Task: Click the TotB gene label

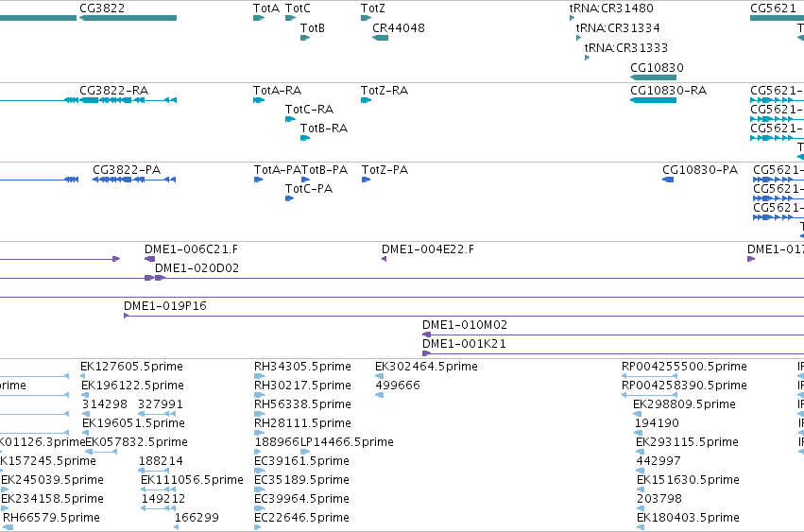Action: (x=313, y=28)
